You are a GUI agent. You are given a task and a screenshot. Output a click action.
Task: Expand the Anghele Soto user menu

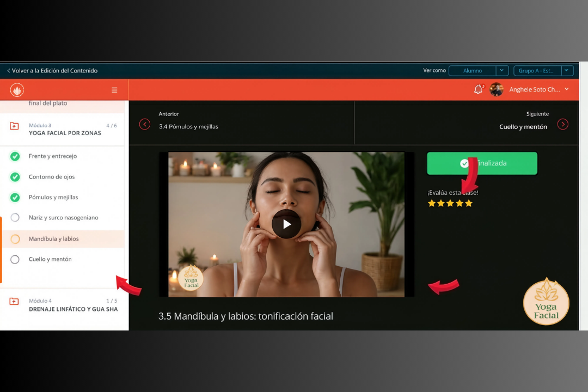pos(567,89)
